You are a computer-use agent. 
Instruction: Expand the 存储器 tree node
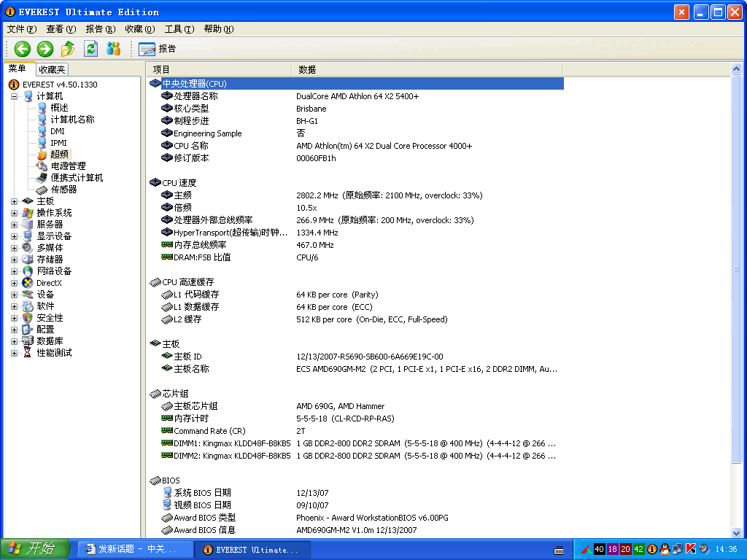pos(15,260)
